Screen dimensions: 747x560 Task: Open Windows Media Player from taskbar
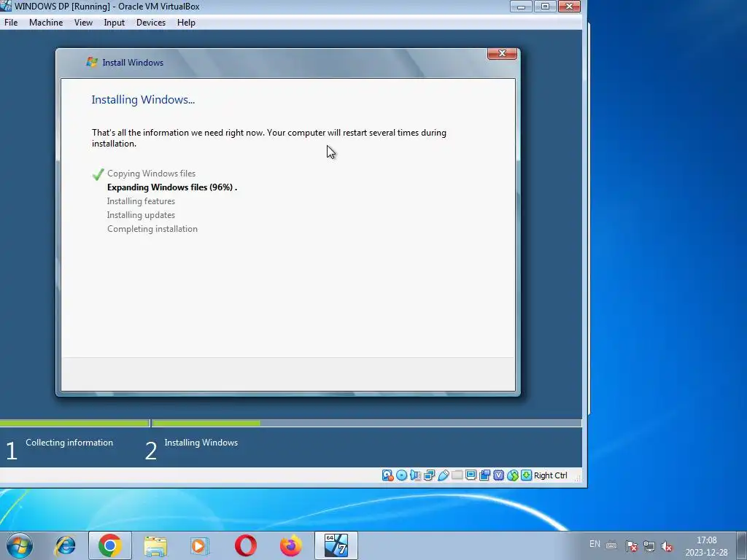[x=200, y=545]
